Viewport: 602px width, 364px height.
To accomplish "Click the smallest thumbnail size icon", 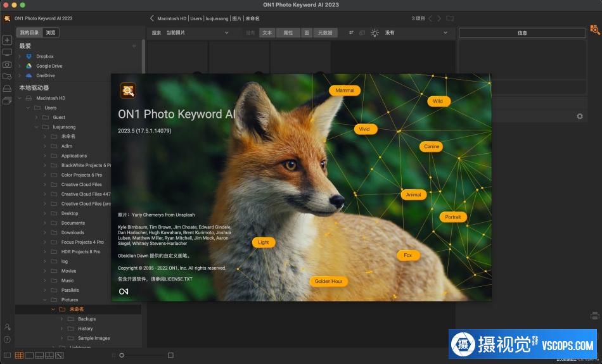I will click(113, 356).
